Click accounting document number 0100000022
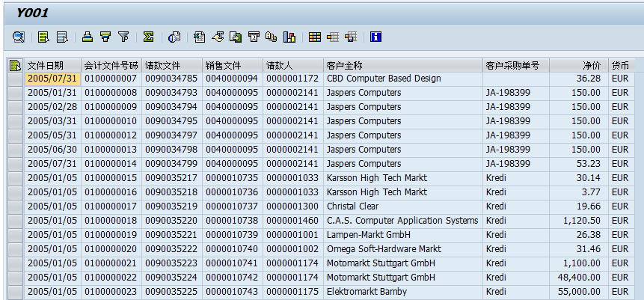 [x=111, y=278]
